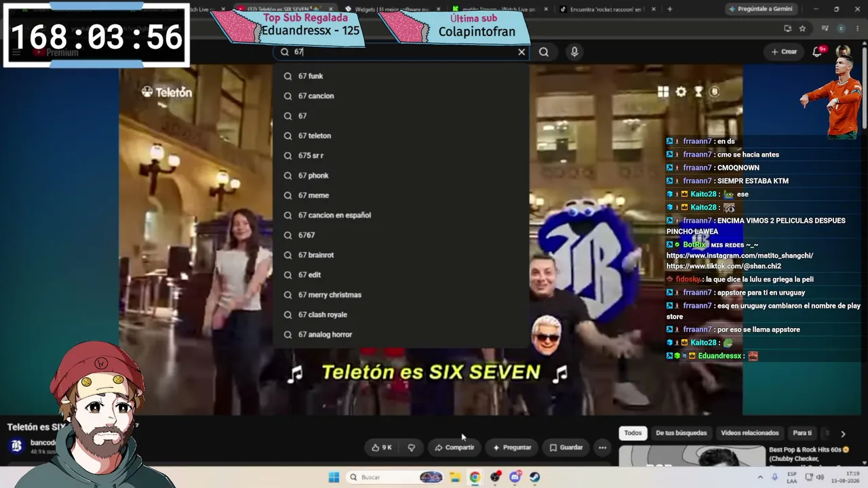The height and width of the screenshot is (488, 868).
Task: Start voice search with the microphone icon
Action: (x=574, y=52)
